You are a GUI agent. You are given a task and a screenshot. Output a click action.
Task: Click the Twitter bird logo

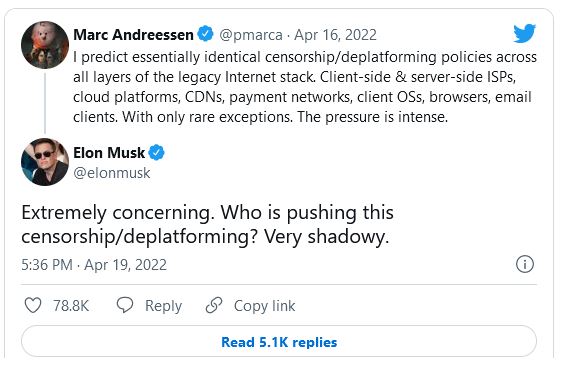[x=524, y=33]
